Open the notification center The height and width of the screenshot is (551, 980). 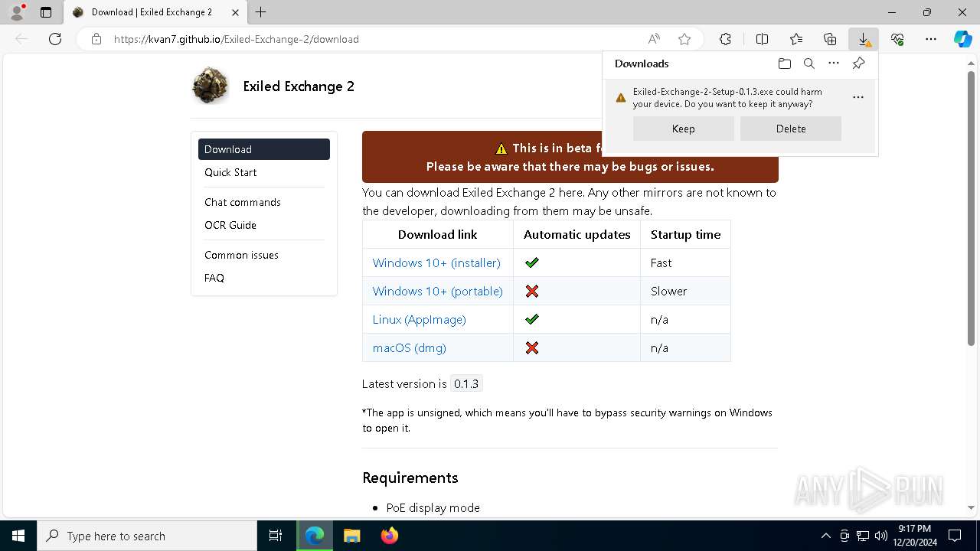click(x=955, y=536)
